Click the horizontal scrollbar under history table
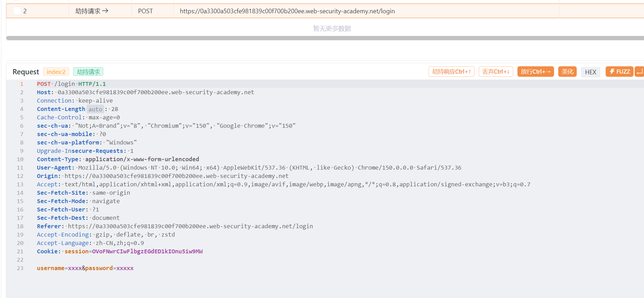644x298 pixels. pyautogui.click(x=325, y=38)
